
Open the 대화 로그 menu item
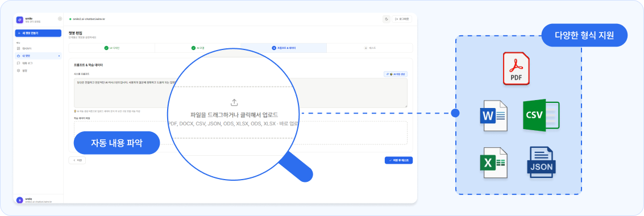point(38,63)
